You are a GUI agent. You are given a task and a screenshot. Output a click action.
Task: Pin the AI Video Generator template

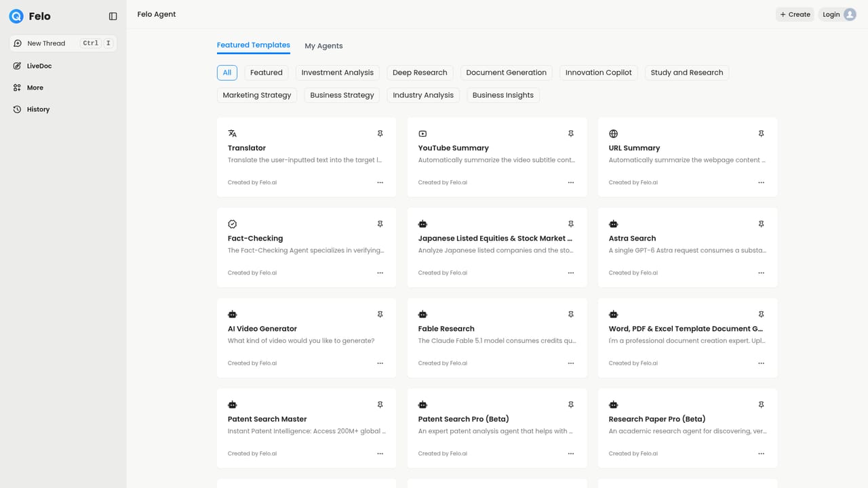coord(380,314)
